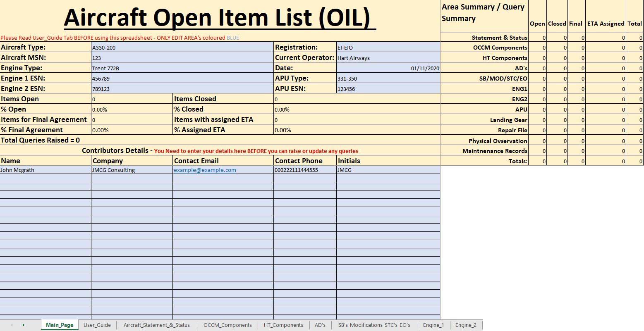Select the Registration cell containing EI-EIO
644x331 pixels.
pyautogui.click(x=388, y=47)
